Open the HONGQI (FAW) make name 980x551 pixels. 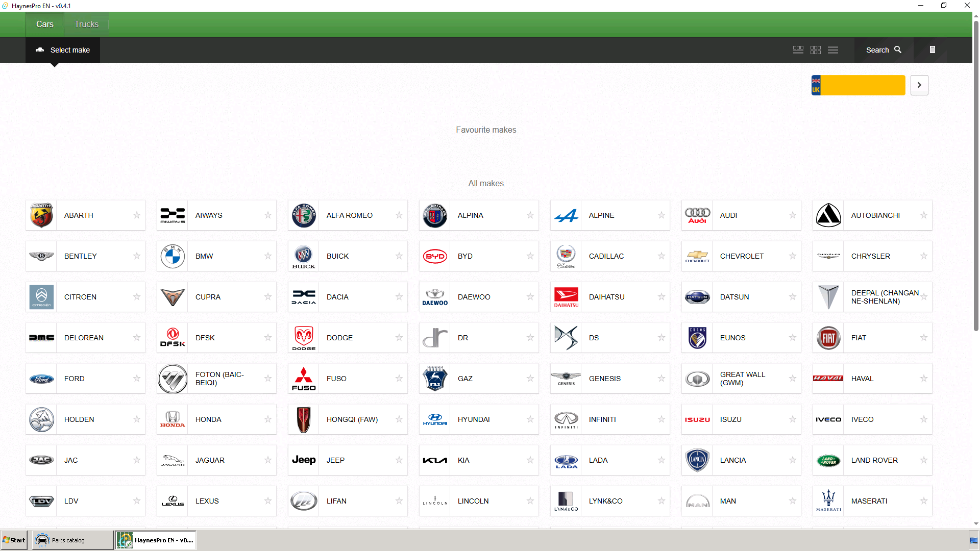click(x=352, y=419)
